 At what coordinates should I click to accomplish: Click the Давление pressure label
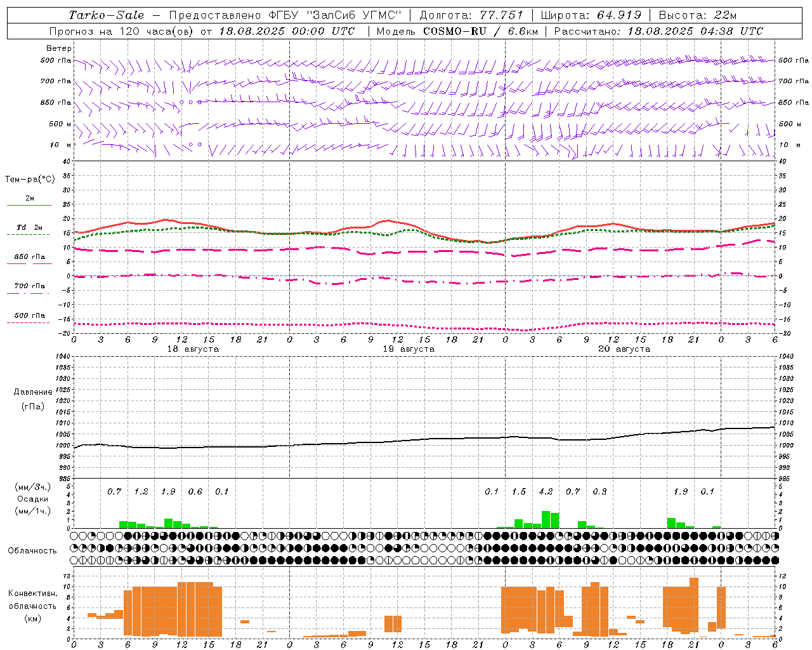click(33, 392)
